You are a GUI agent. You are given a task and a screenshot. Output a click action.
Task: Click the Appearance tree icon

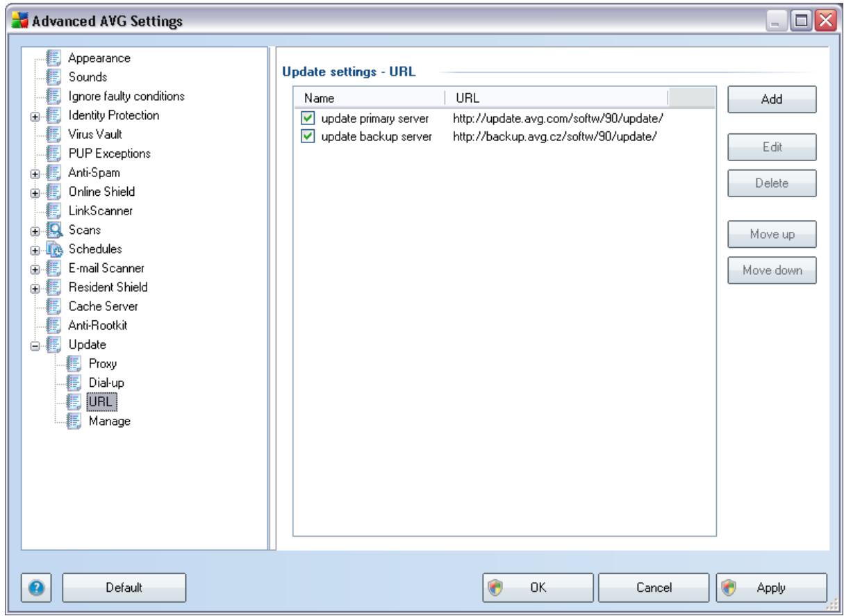point(55,58)
